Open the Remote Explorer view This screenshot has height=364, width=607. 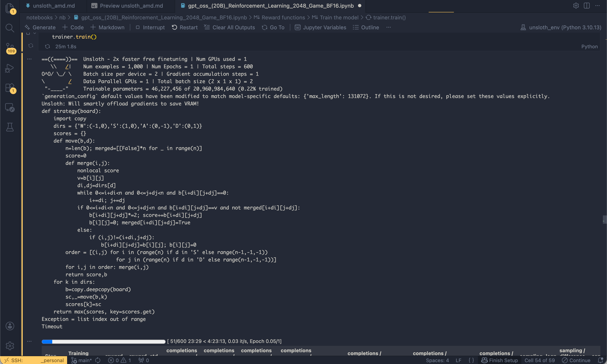click(x=9, y=108)
